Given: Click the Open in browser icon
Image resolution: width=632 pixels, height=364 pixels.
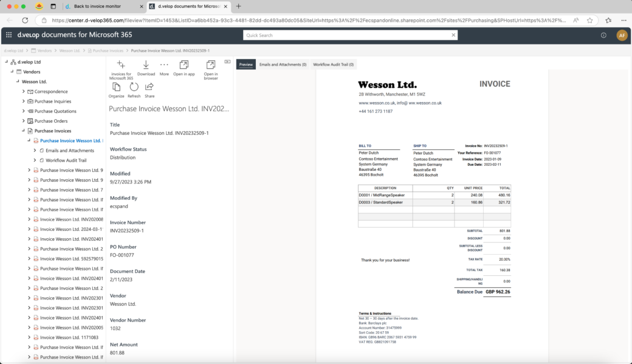Looking at the screenshot, I should click(211, 64).
